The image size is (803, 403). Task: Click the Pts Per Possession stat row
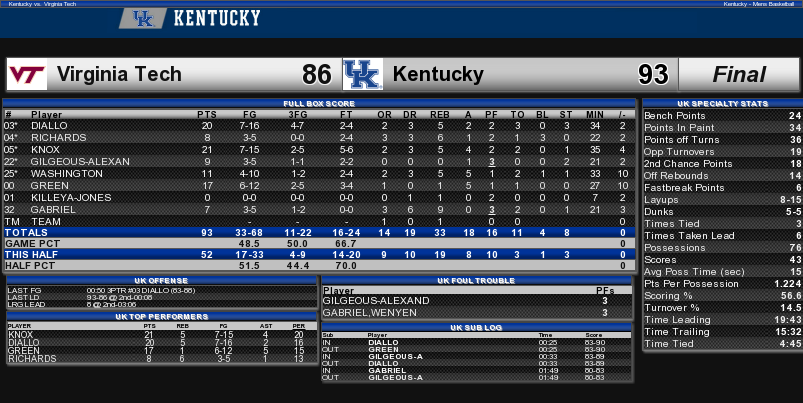pos(723,284)
